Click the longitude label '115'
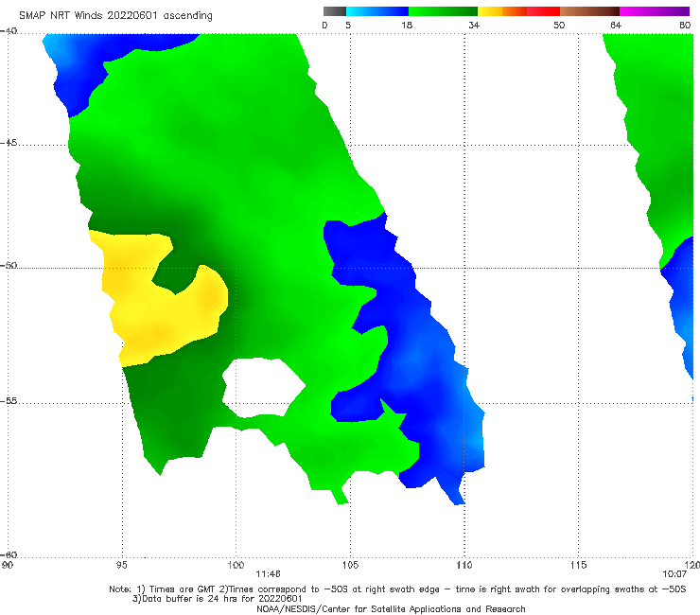The height and width of the screenshot is (615, 700). tap(579, 566)
